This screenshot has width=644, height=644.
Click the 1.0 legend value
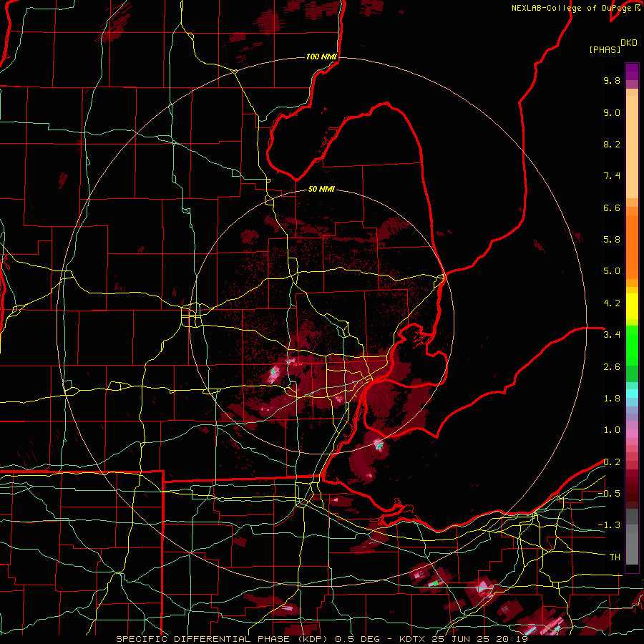(612, 430)
